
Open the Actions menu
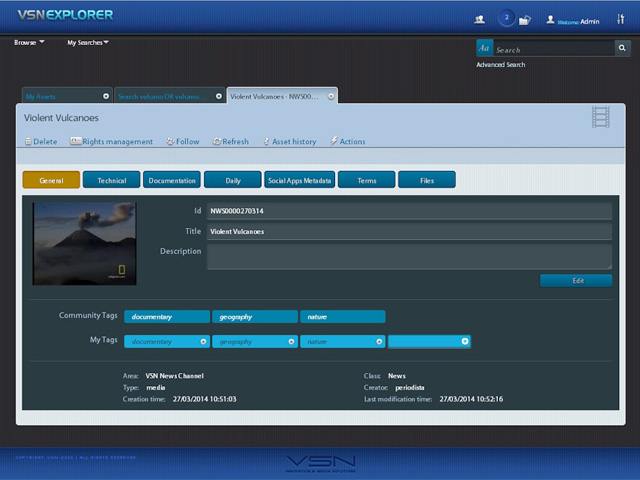click(348, 142)
